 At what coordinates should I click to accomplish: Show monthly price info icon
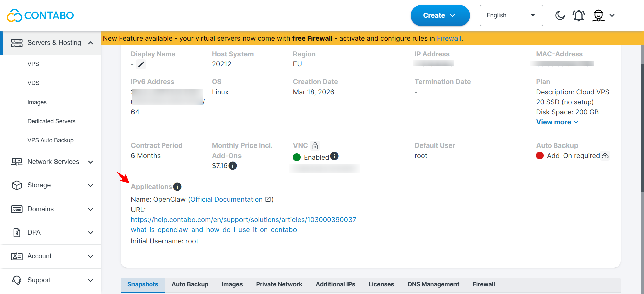pos(233,166)
